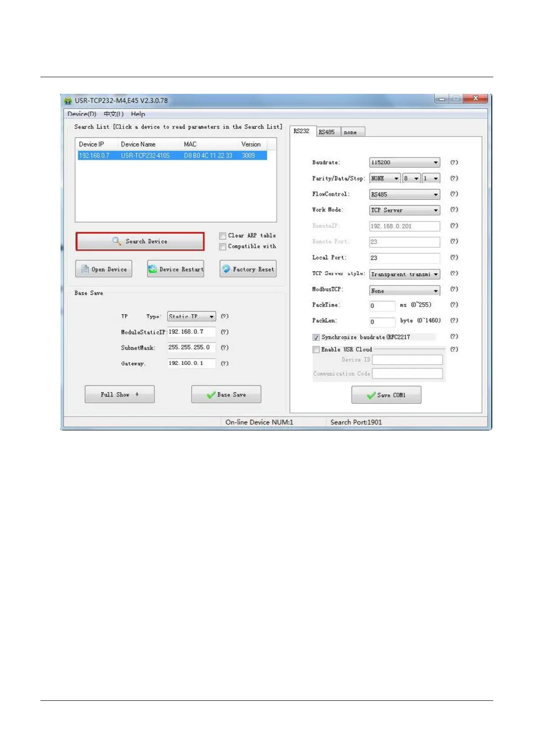Viewport: 535px width, 756px height.
Task: Click On-line Device NUM:1 in status bar
Action: (x=259, y=422)
